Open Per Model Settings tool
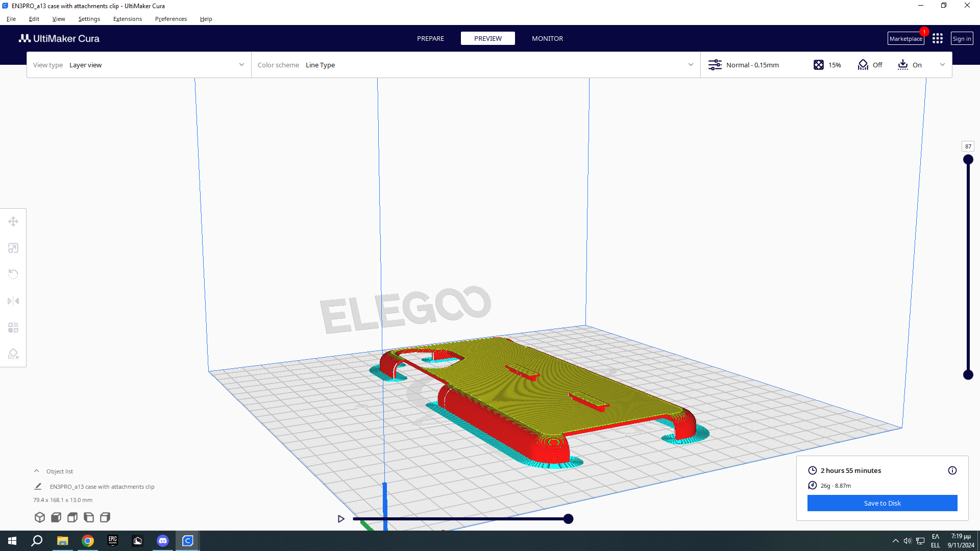 click(13, 328)
